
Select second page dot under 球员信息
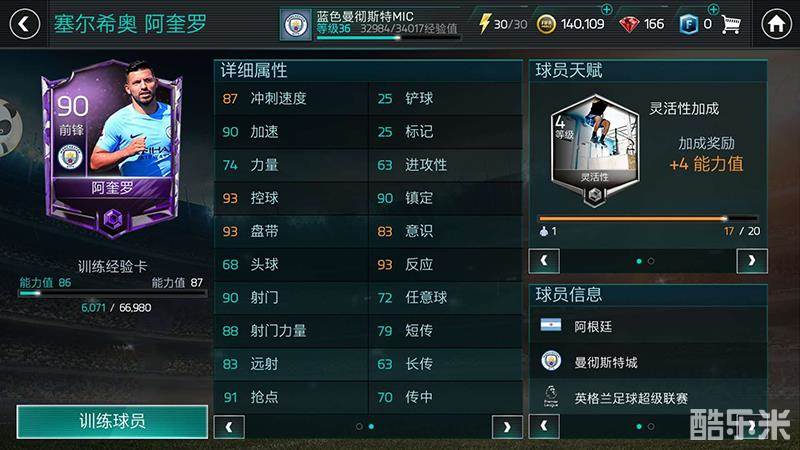pyautogui.click(x=651, y=427)
